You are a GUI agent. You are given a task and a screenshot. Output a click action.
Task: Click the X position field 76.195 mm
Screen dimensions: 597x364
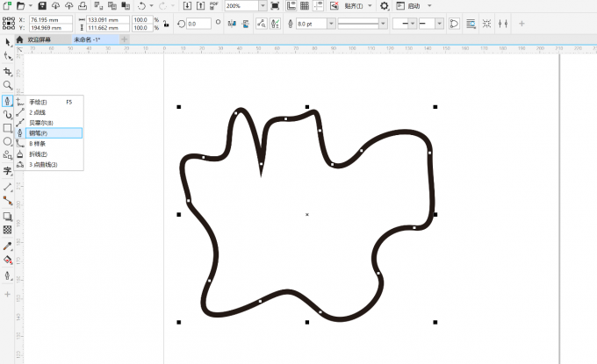coord(51,19)
